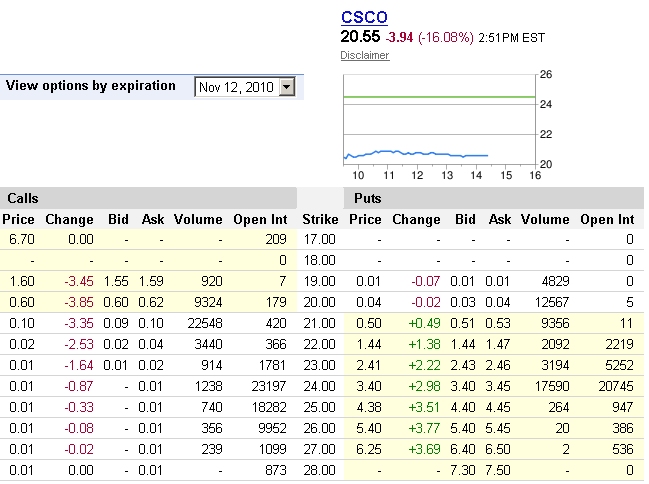Click the -3.94 price change value
The image size is (649, 484).
coord(399,37)
